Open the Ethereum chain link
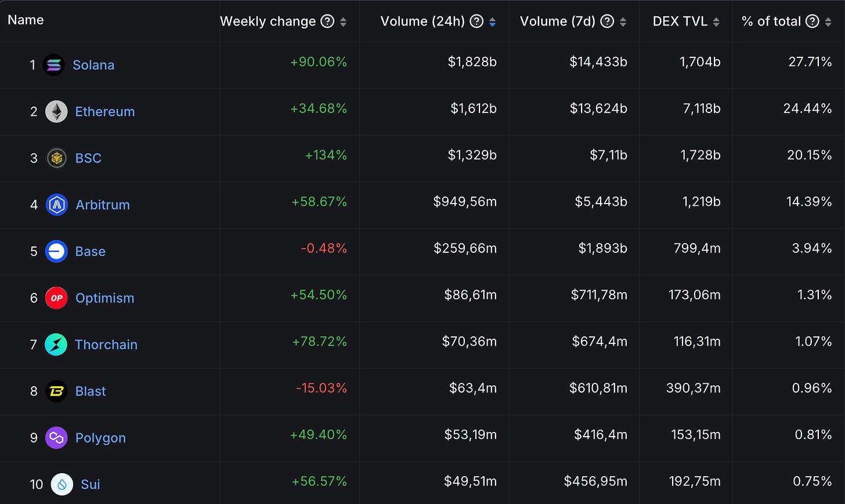This screenshot has height=504, width=845. point(105,111)
